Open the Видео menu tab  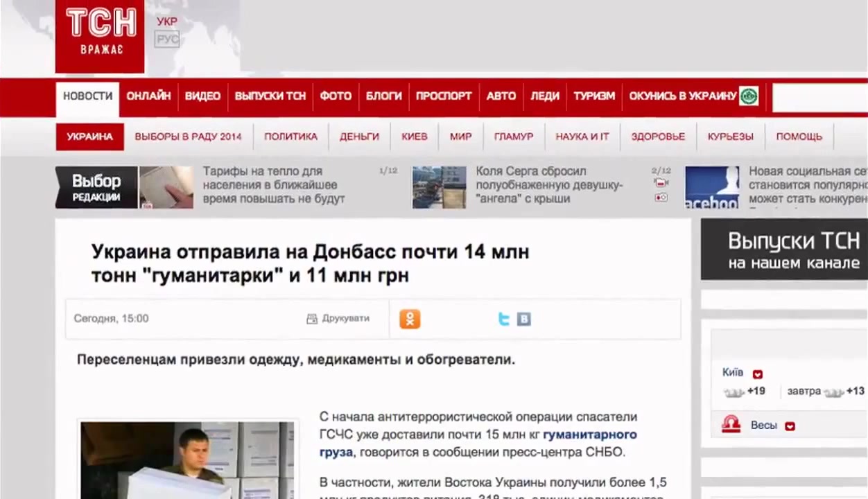coord(202,96)
